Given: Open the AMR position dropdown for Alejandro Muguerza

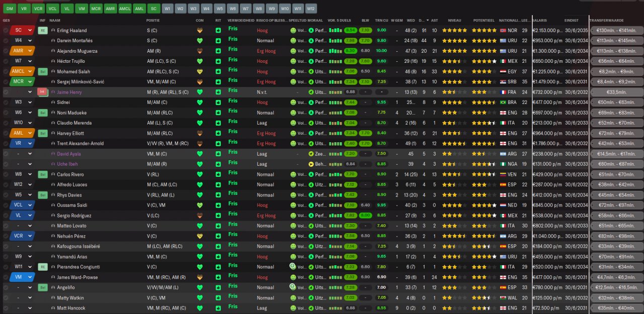Looking at the screenshot, I should click(22, 51).
